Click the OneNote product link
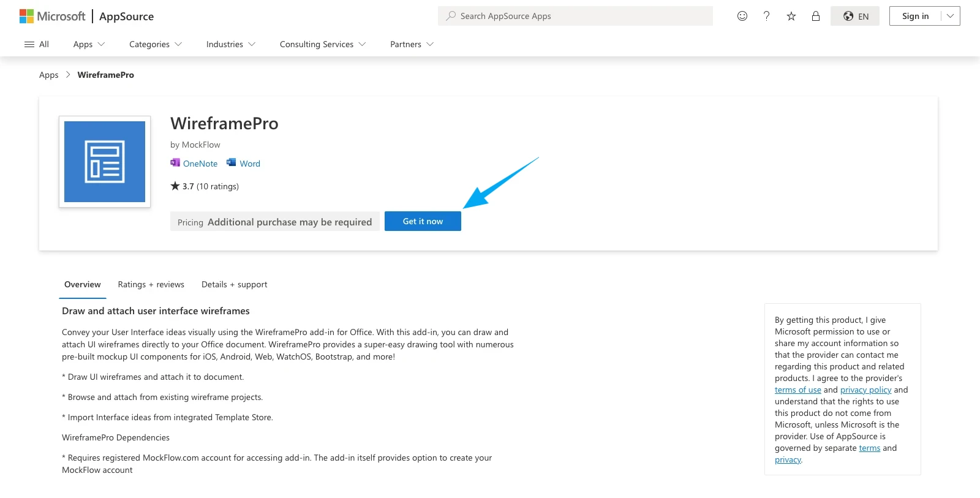Viewport: 980px width, 498px height. [200, 164]
